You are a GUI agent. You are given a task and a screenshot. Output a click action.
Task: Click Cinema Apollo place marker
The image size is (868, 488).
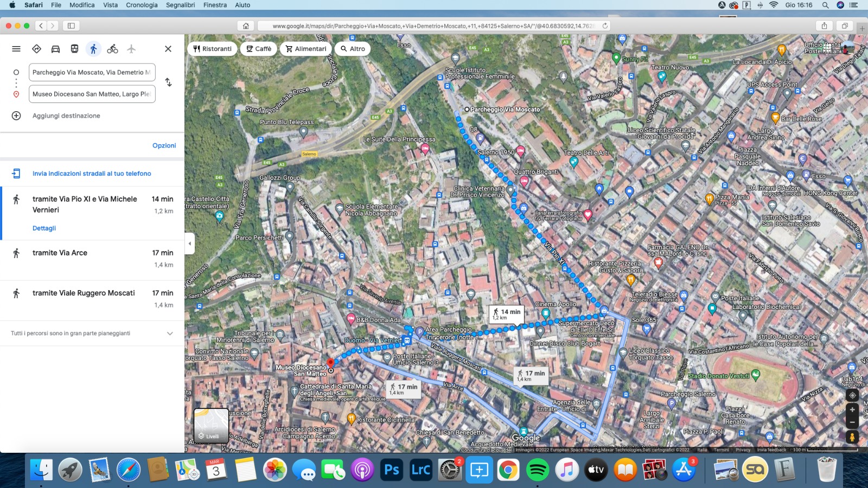(x=546, y=313)
